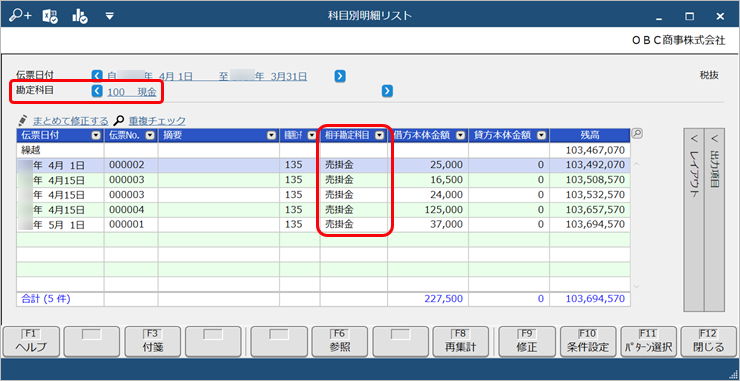This screenshot has height=381, width=740.
Task: Click the zoom-in magnifier icon in title bar
Action: (20, 16)
